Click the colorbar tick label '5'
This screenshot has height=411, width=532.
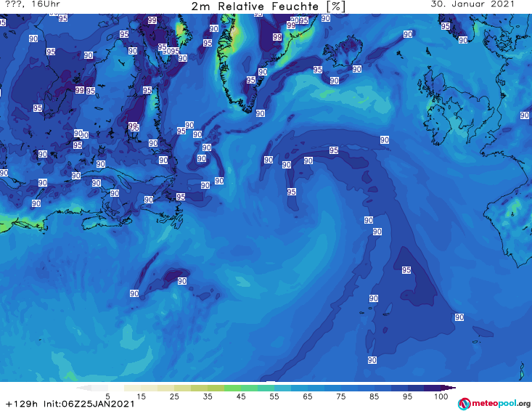tap(107, 396)
